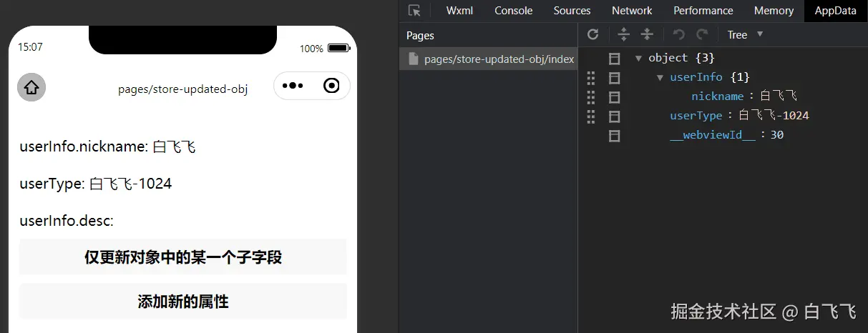868x333 pixels.
Task: Open the Memory tab
Action: tap(774, 11)
